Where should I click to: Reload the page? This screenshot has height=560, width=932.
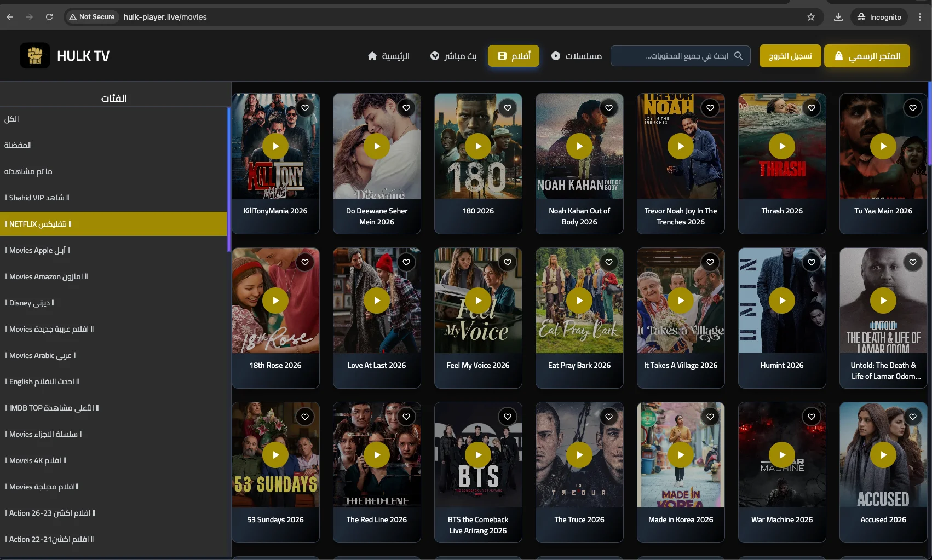click(x=49, y=17)
